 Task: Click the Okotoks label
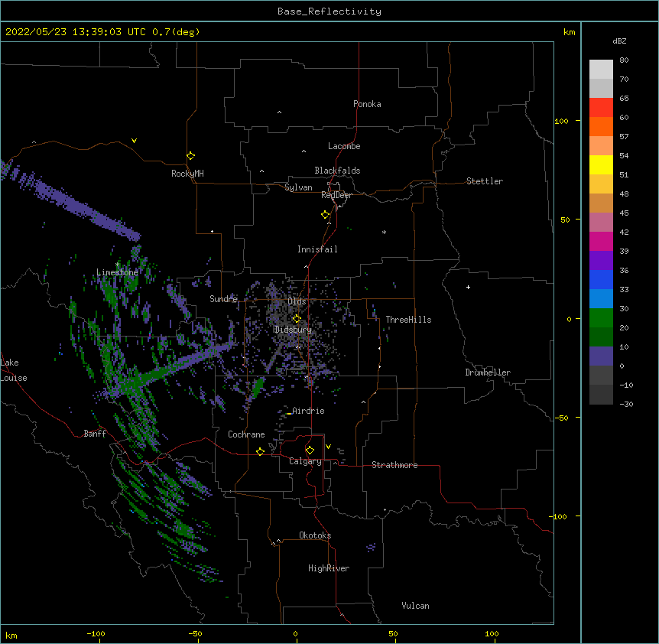(x=315, y=535)
